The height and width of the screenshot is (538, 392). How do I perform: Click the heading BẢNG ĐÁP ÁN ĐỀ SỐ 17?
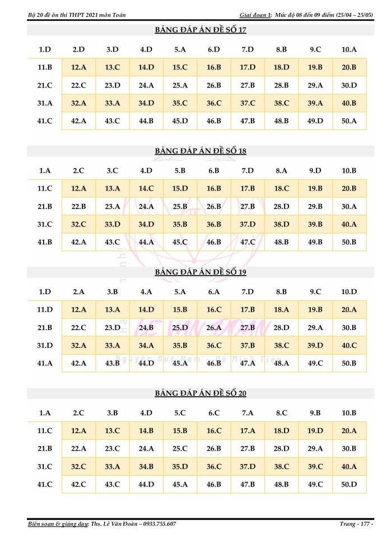(200, 30)
